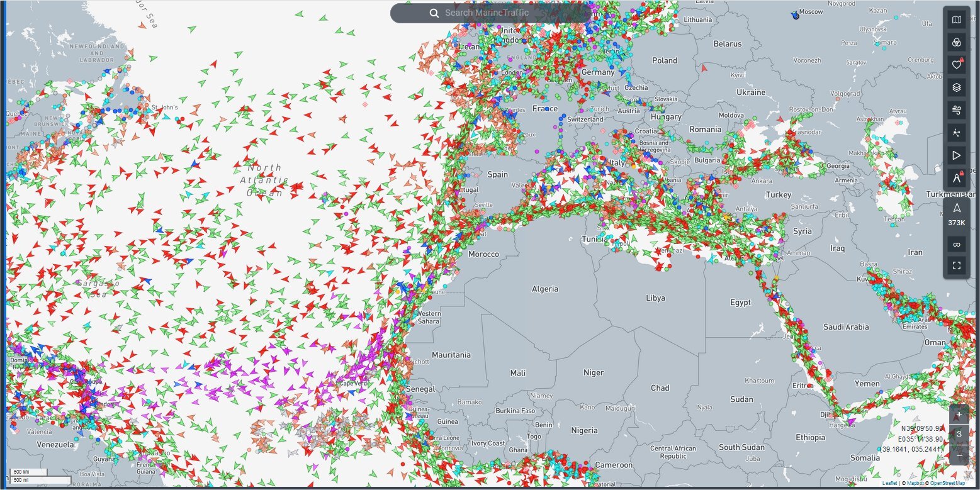Click the Morocco country label

(x=483, y=254)
